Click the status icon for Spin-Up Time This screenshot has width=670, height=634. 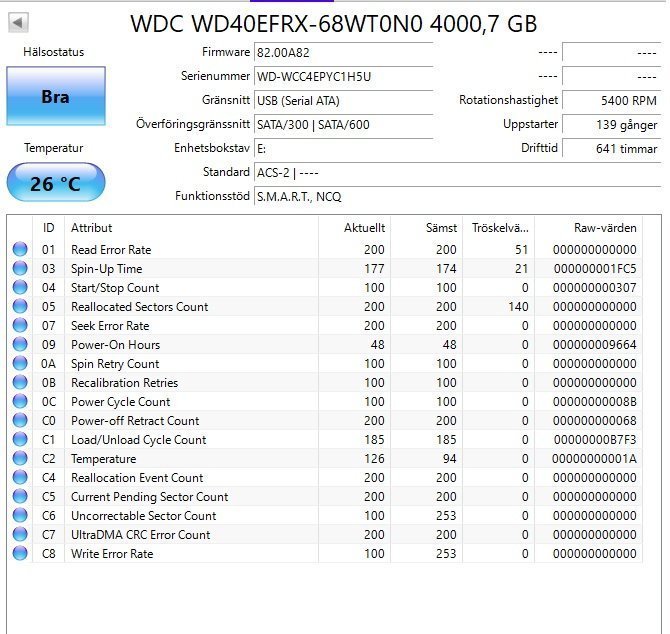click(x=20, y=268)
